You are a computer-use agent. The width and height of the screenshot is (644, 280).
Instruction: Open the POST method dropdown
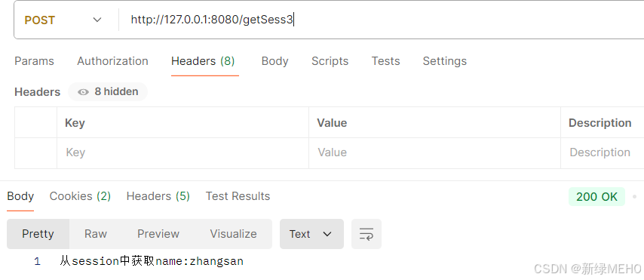tap(63, 20)
